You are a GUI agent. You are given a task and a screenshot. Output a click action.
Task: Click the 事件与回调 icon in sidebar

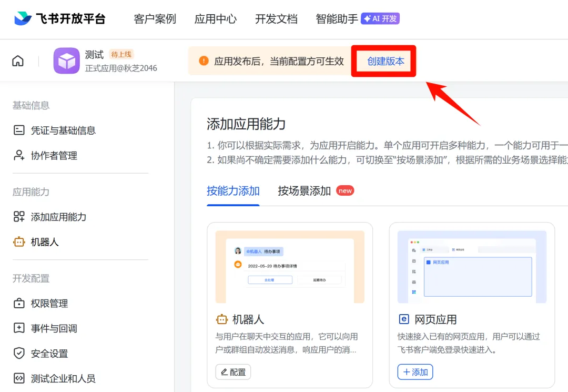point(19,328)
